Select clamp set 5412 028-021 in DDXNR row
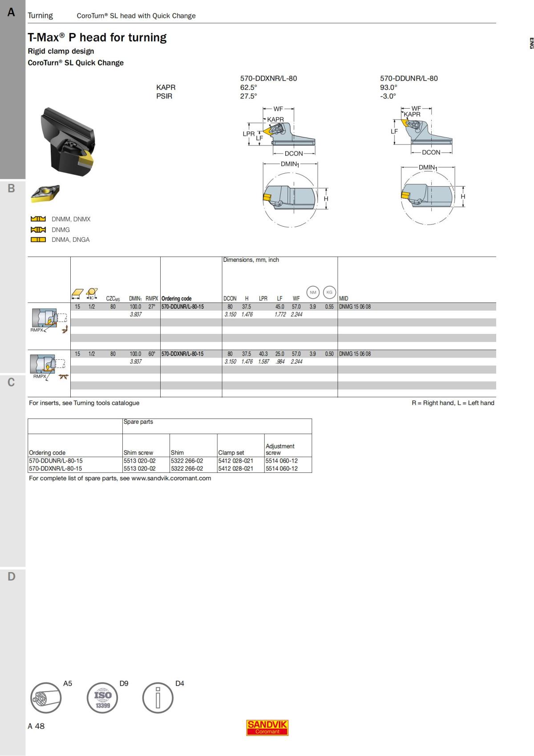This screenshot has width=534, height=756. pyautogui.click(x=235, y=468)
